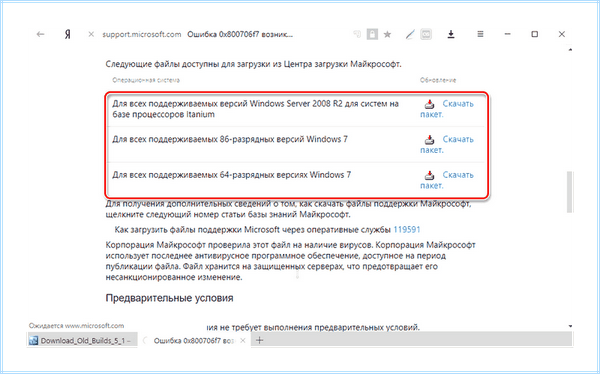Open the Yandex 'Я' home button

coord(67,34)
